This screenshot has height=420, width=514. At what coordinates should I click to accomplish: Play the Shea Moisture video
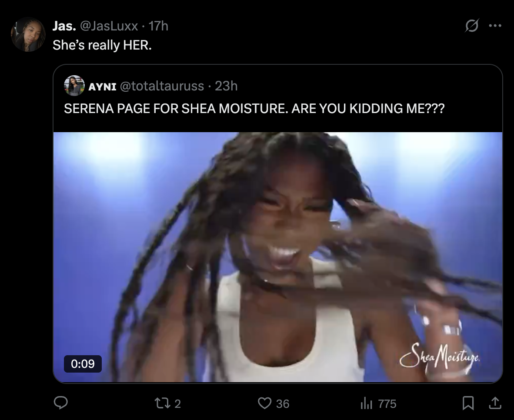click(277, 257)
